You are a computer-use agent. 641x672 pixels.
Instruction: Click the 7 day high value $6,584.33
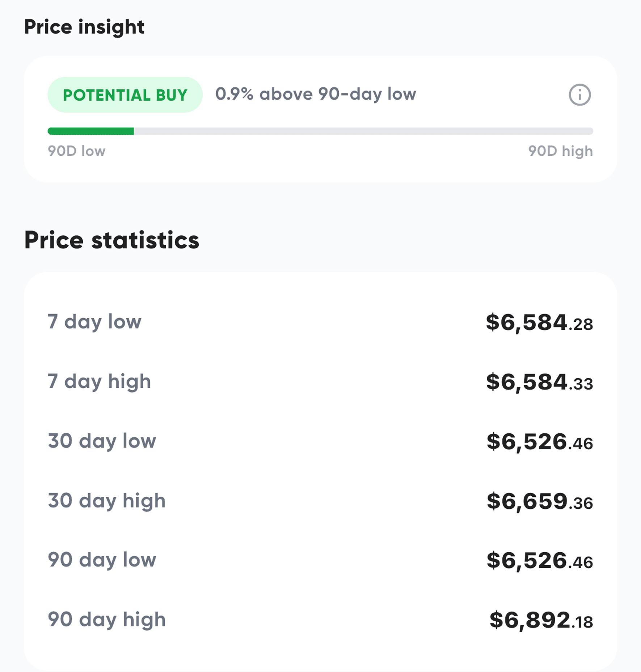(539, 382)
